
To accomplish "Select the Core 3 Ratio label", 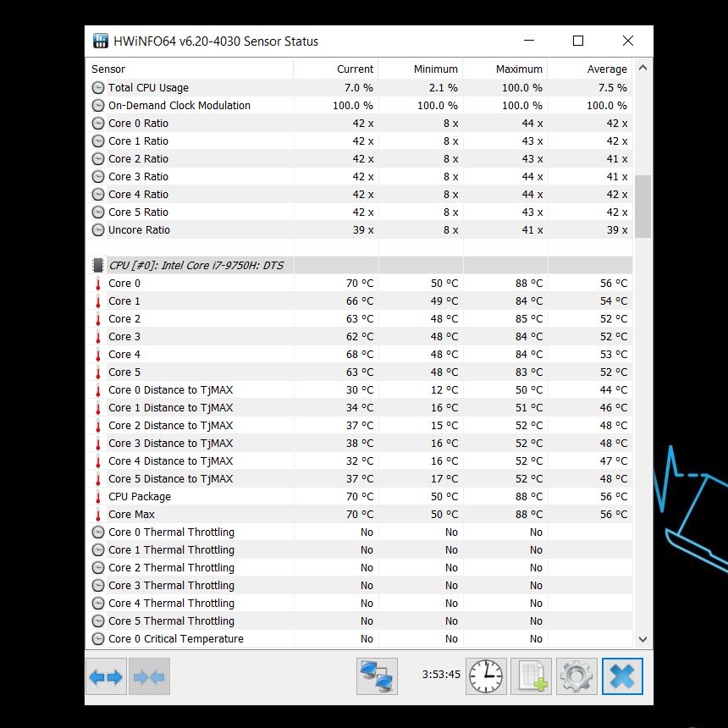I will 138,176.
